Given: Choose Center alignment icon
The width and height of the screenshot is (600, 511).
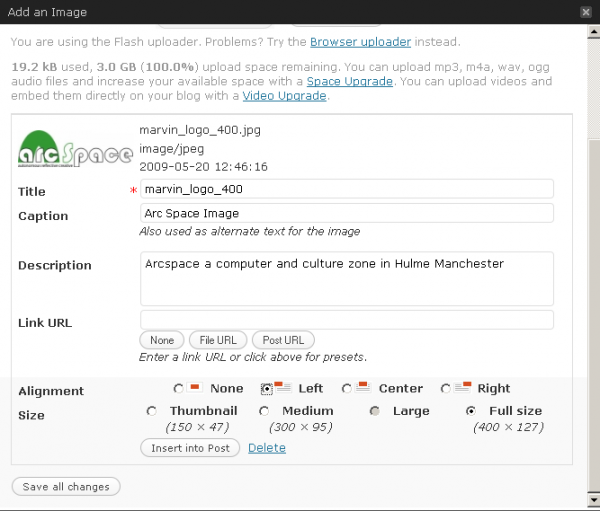Looking at the screenshot, I should (x=364, y=388).
